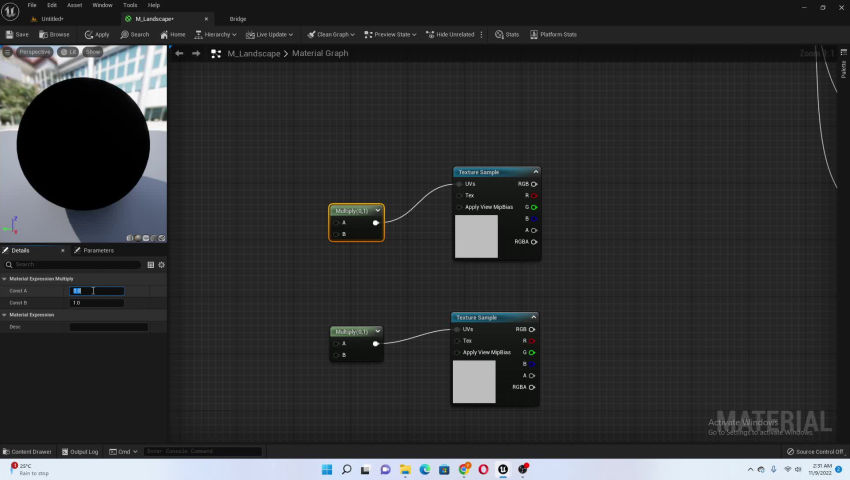Use selected mesh as preview
Image resolution: width=850 pixels, height=480 pixels.
coord(162,238)
